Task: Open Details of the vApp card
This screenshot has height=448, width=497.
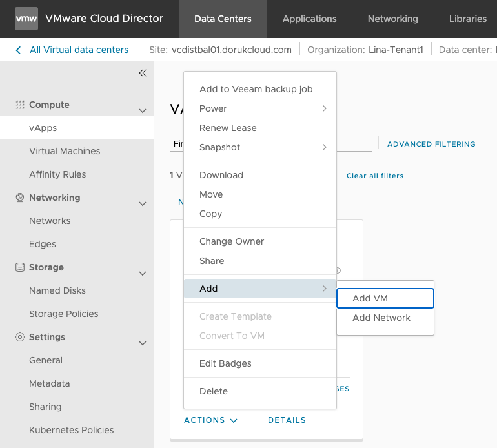Action: (x=287, y=420)
